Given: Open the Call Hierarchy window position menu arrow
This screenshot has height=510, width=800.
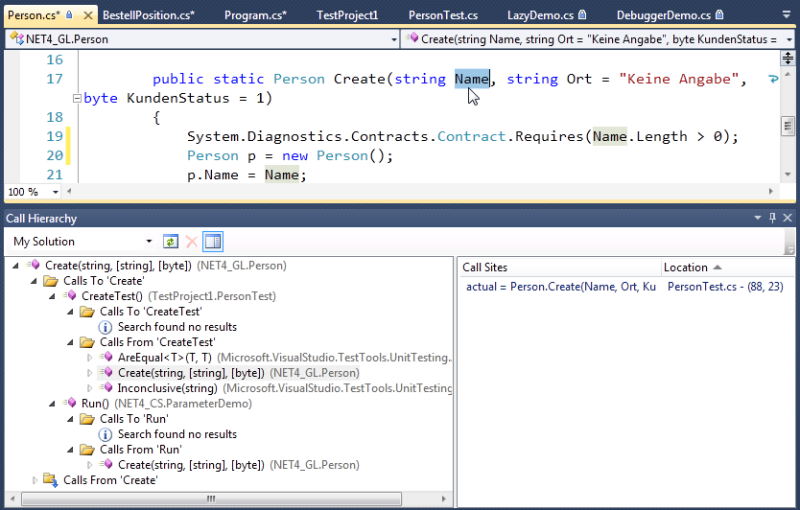Looking at the screenshot, I should point(755,218).
